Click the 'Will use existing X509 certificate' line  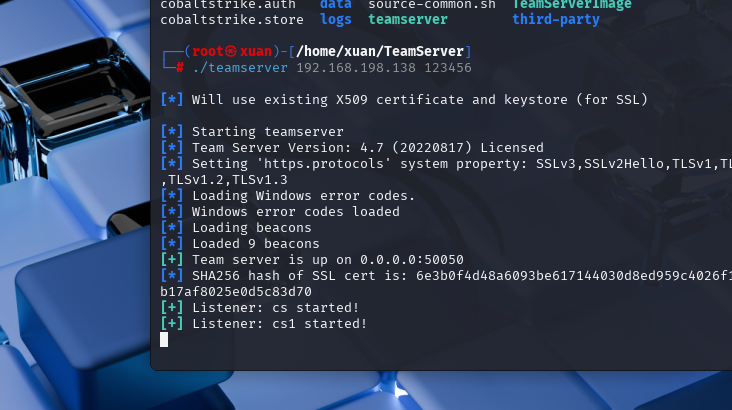pos(404,99)
